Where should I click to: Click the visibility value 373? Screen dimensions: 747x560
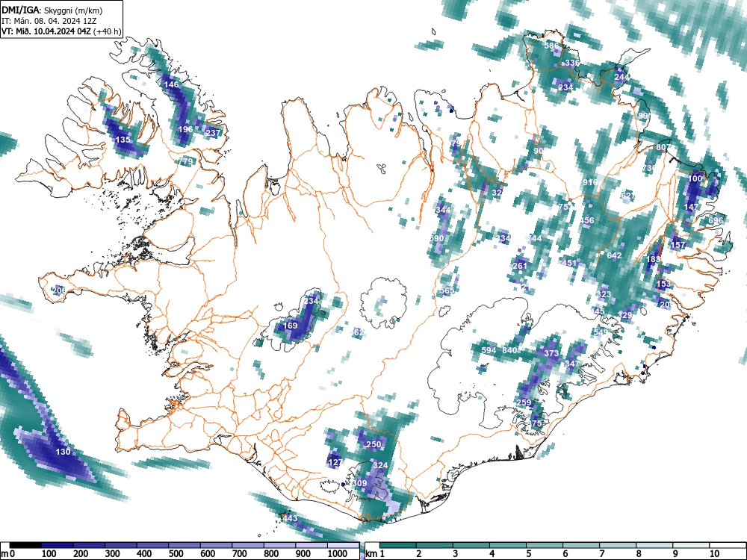(x=551, y=353)
